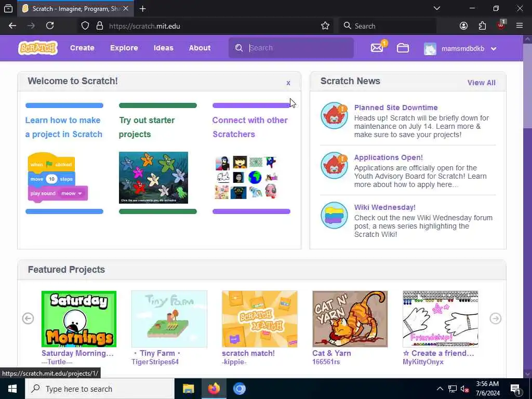Open the blue circle taskbar app
The width and height of the screenshot is (532, 399).
tap(239, 389)
